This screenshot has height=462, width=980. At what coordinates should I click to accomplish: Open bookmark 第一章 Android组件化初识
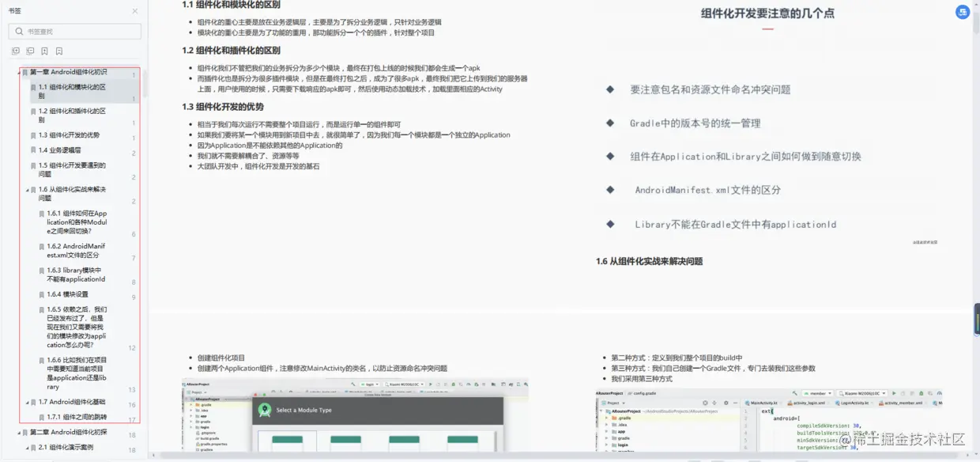(69, 72)
